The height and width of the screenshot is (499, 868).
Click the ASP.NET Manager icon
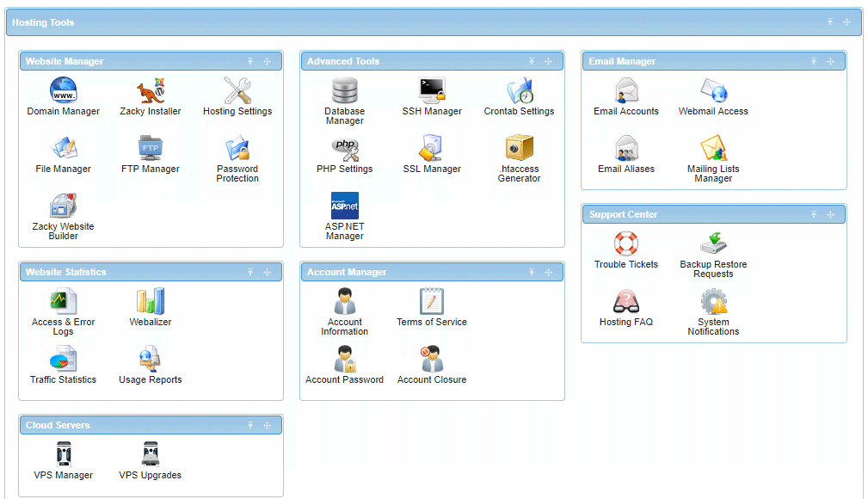(x=344, y=206)
